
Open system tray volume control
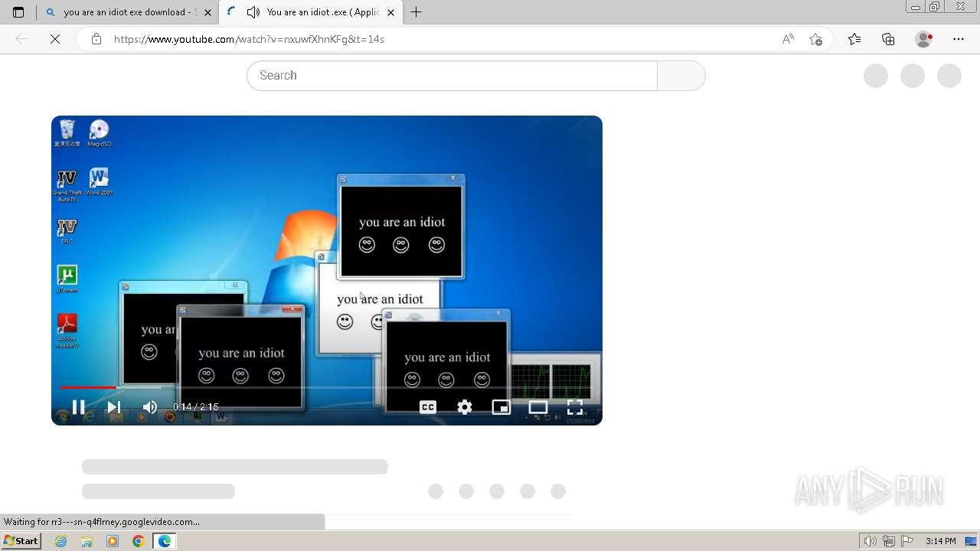870,541
